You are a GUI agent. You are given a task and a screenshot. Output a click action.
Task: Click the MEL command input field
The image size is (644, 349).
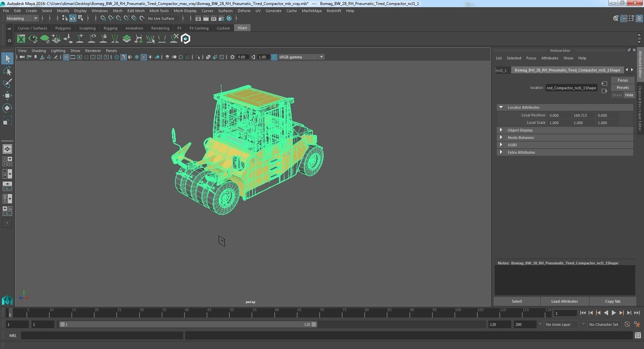point(102,336)
